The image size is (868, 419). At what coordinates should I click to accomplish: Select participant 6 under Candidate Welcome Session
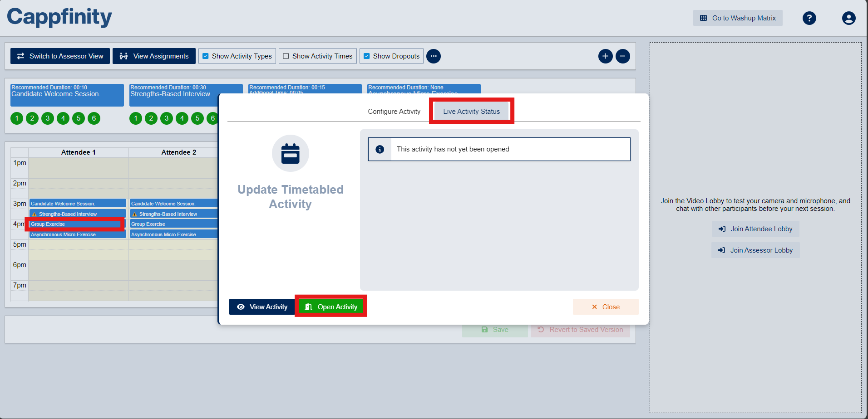[x=94, y=118]
